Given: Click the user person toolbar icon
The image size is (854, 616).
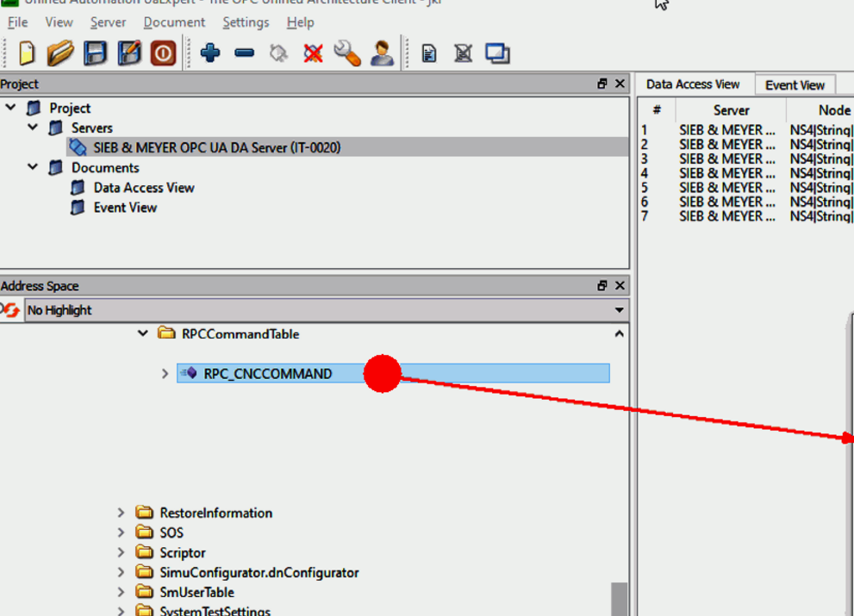Looking at the screenshot, I should point(382,53).
